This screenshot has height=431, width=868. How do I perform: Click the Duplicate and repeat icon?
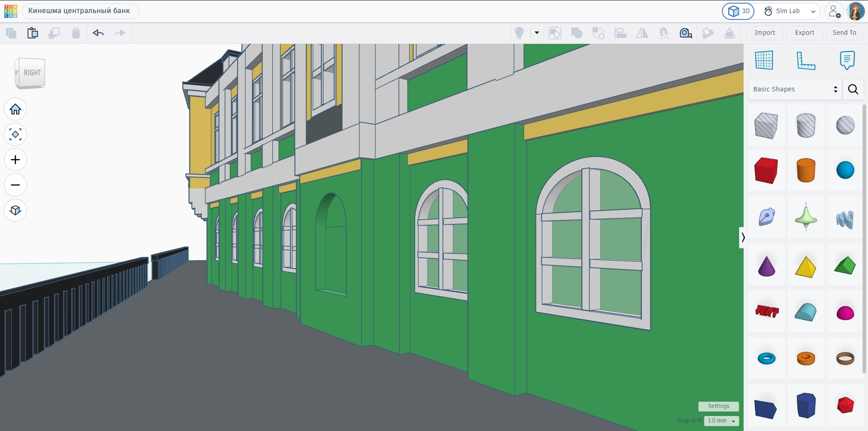point(54,33)
